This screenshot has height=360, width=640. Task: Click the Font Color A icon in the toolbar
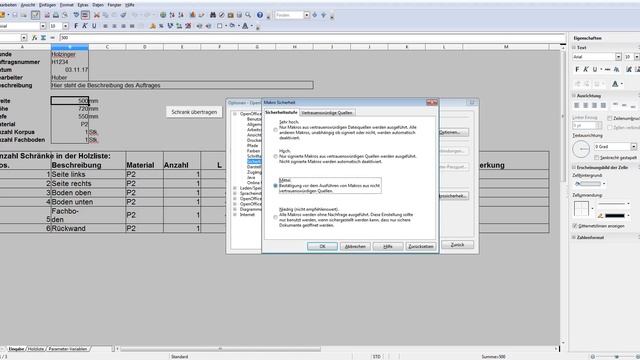coord(245,26)
